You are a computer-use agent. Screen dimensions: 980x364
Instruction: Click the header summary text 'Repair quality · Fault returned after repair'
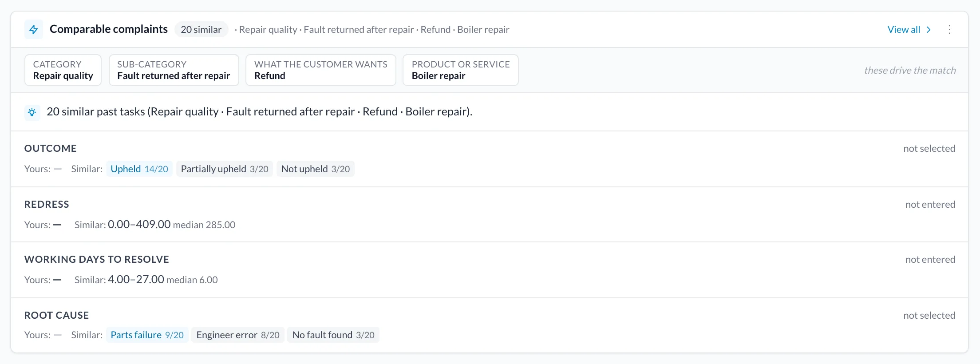326,29
